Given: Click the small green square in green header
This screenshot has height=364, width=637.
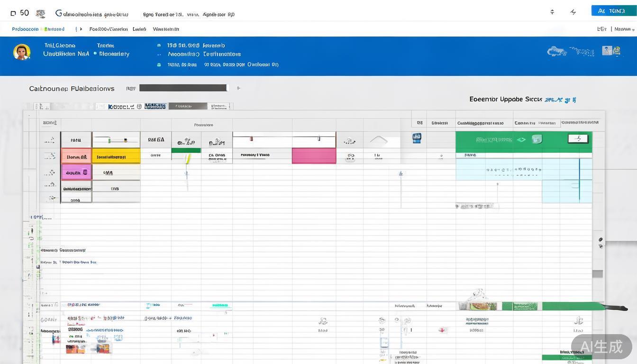Looking at the screenshot, I should tap(537, 139).
